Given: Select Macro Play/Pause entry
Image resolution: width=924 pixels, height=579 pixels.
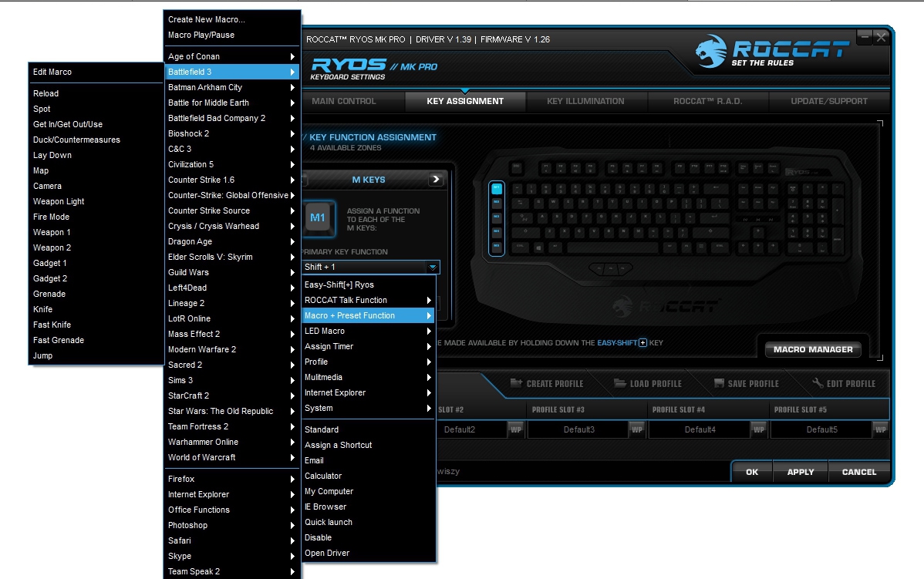Looking at the screenshot, I should click(232, 35).
